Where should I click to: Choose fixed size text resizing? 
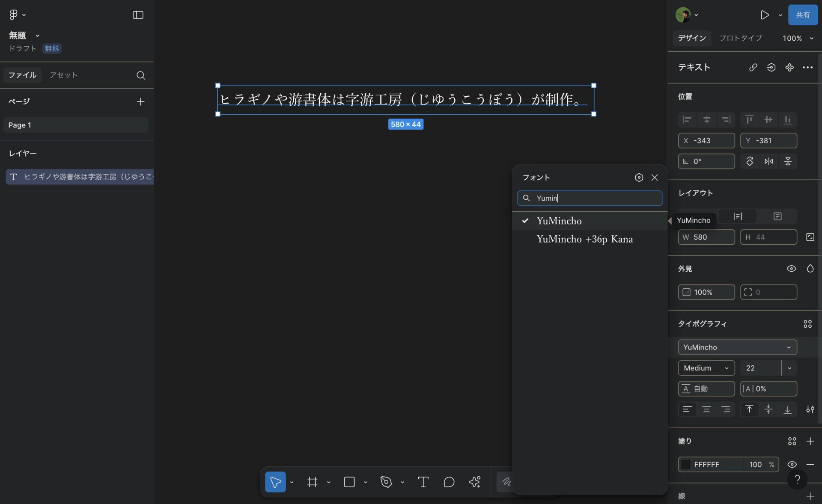[777, 216]
